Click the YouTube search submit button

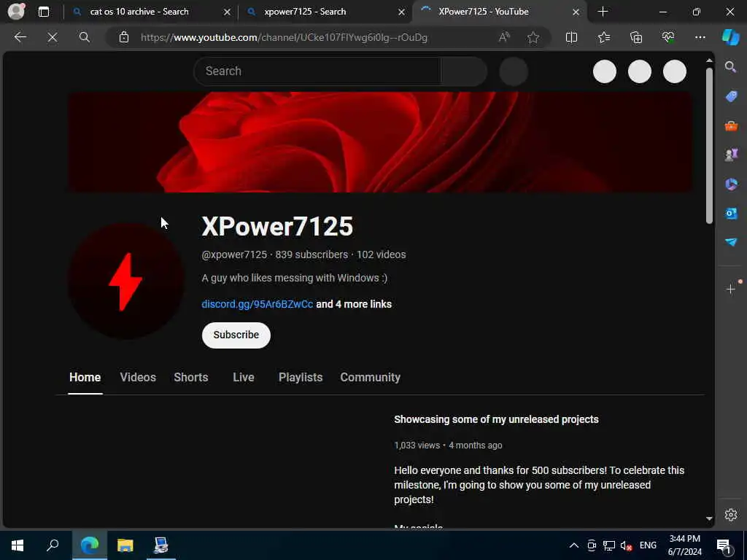click(x=463, y=71)
